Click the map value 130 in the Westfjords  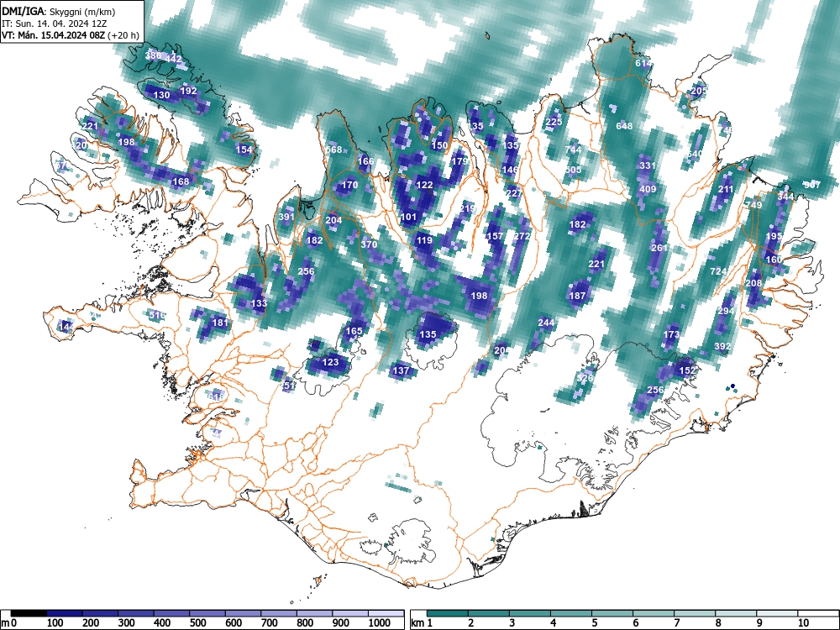pos(162,96)
